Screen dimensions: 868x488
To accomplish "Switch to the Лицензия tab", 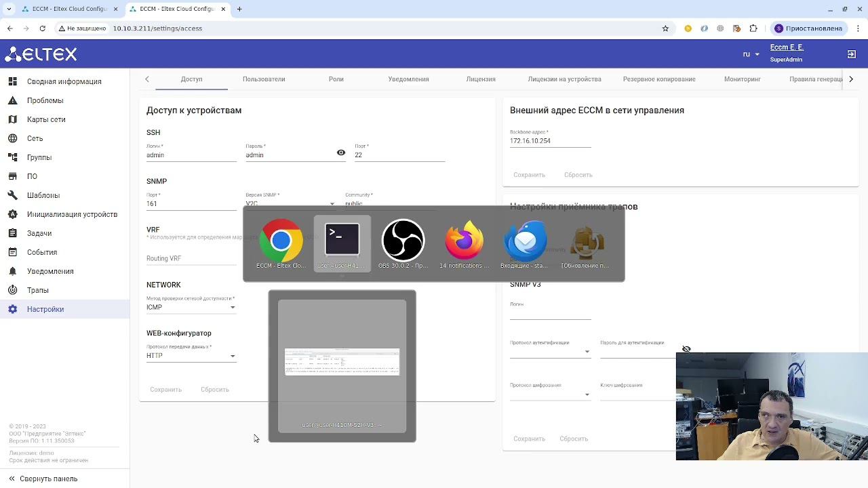I will click(x=481, y=79).
